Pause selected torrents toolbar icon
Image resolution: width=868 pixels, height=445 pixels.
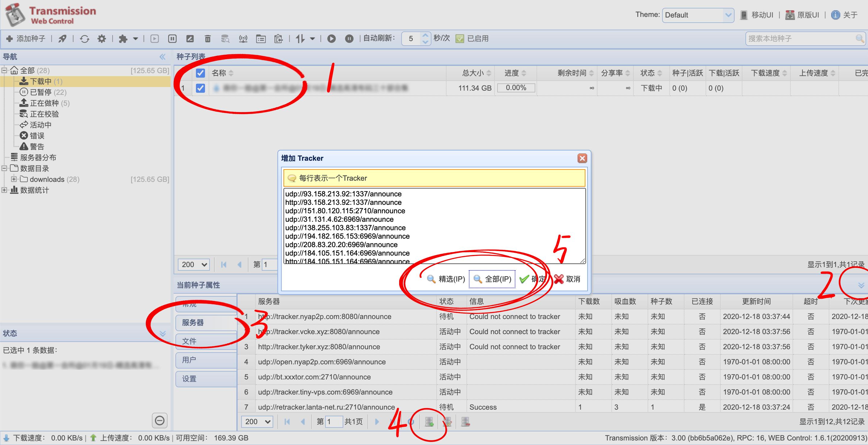tap(172, 39)
